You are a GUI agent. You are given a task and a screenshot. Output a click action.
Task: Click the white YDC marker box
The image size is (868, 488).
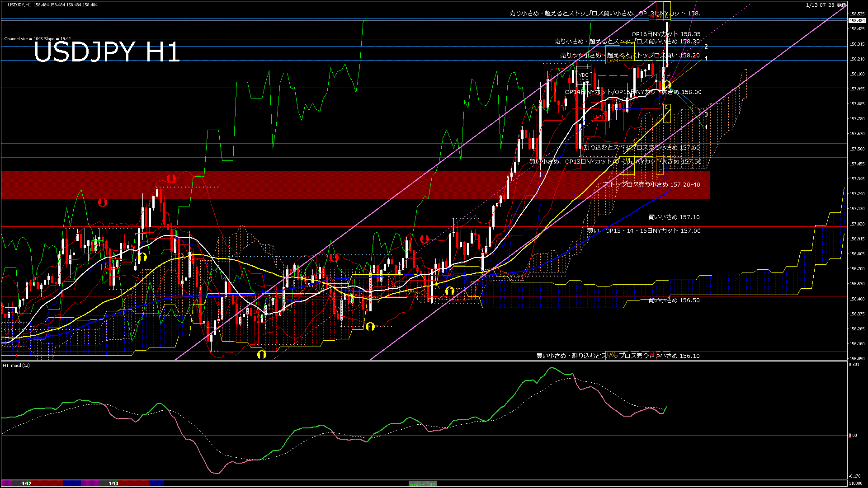584,75
